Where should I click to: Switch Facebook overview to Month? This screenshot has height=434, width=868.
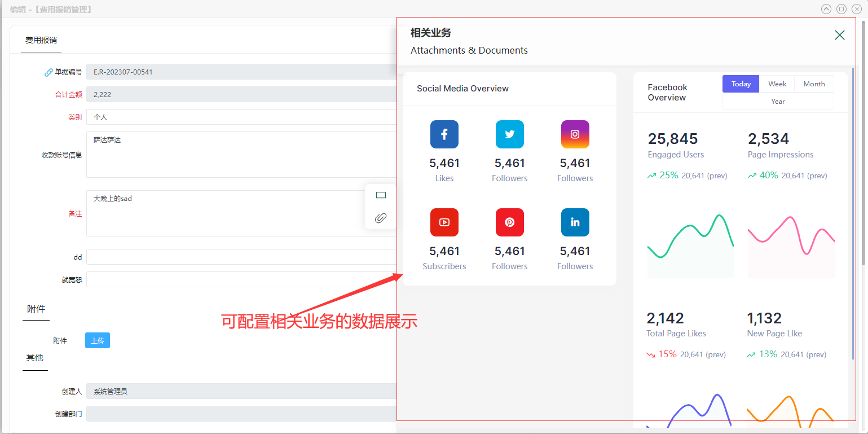pyautogui.click(x=814, y=84)
